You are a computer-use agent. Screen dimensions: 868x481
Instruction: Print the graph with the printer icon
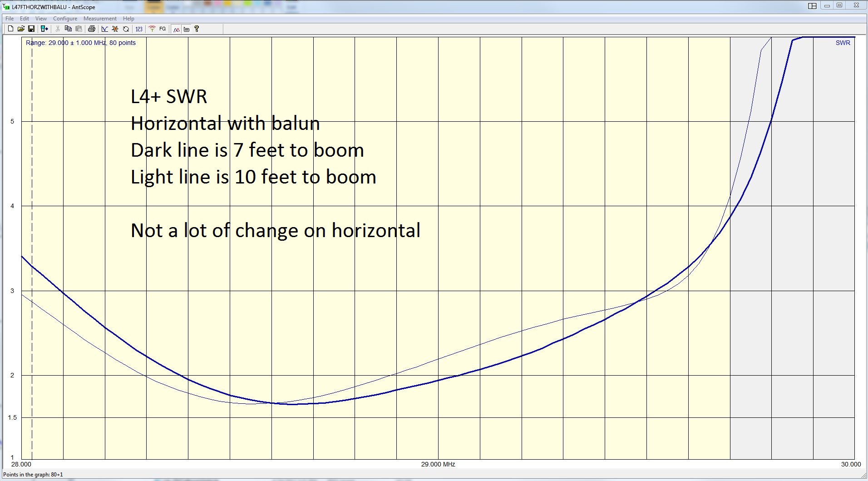92,29
